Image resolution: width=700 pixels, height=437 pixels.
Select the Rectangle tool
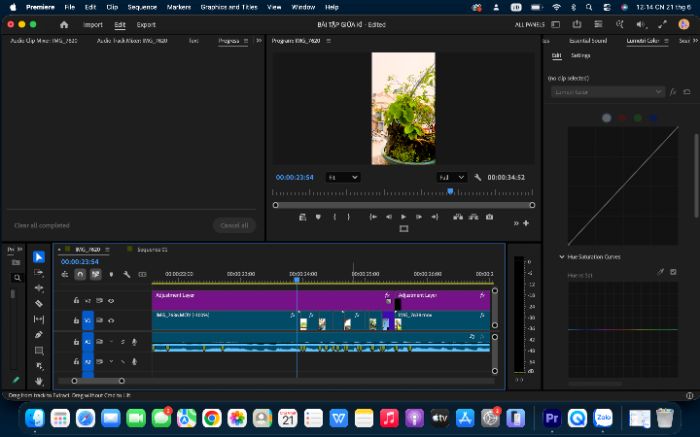point(39,350)
